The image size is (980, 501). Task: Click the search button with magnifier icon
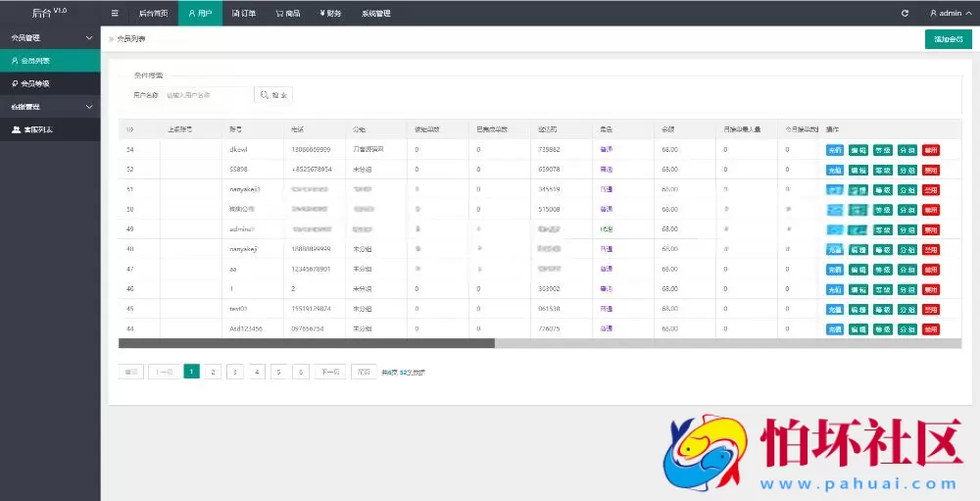point(273,95)
